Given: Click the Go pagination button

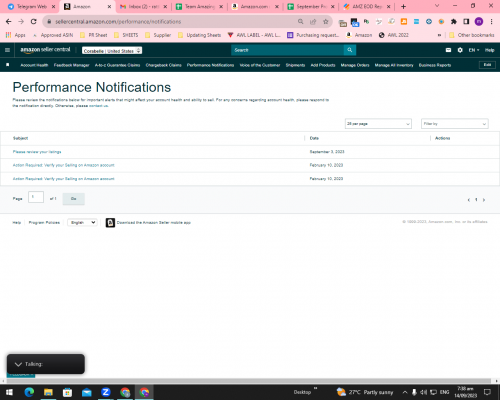Looking at the screenshot, I should pyautogui.click(x=74, y=199).
